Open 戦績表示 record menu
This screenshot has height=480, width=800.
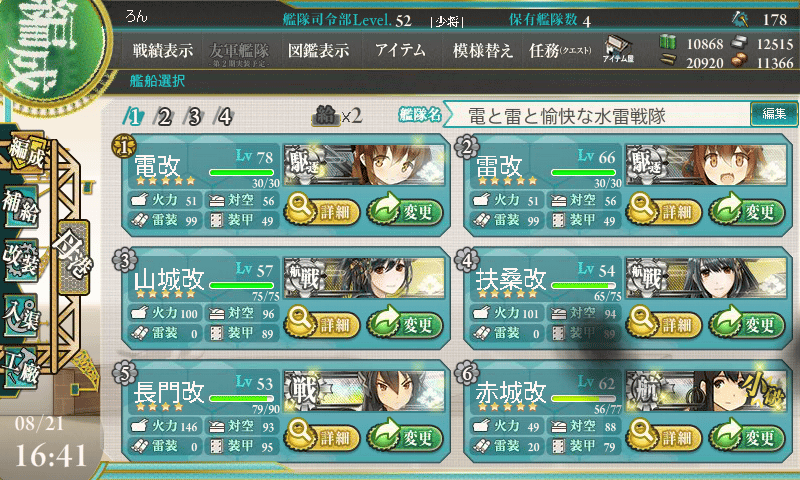(163, 50)
